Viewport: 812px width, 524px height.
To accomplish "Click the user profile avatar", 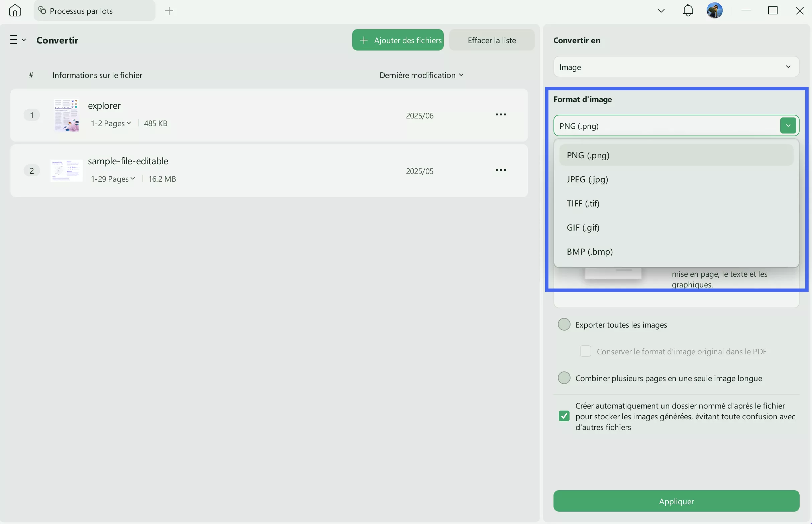I will tap(714, 11).
